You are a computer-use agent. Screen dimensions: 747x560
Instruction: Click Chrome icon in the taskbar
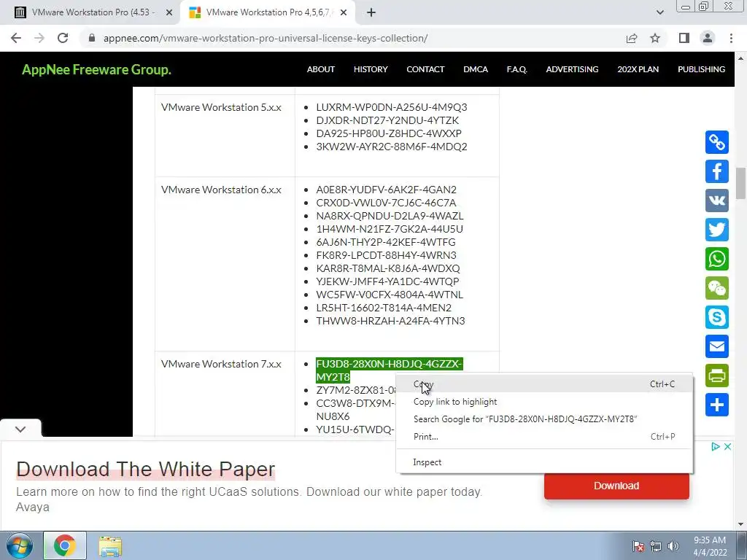pos(65,545)
